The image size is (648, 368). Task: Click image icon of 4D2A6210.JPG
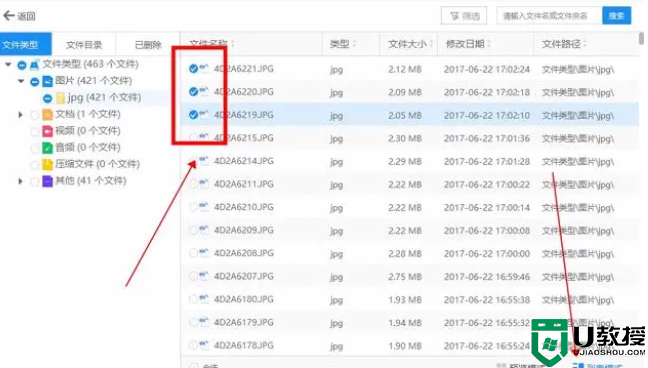204,207
